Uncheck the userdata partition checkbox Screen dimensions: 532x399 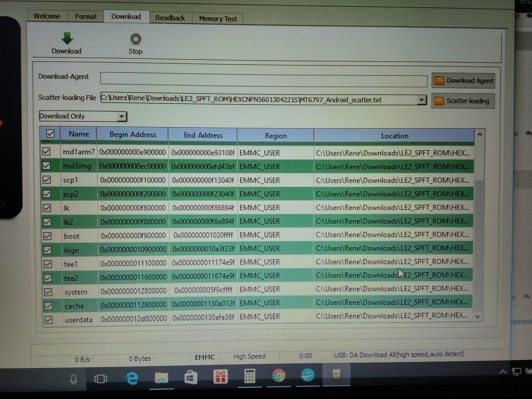click(x=48, y=320)
